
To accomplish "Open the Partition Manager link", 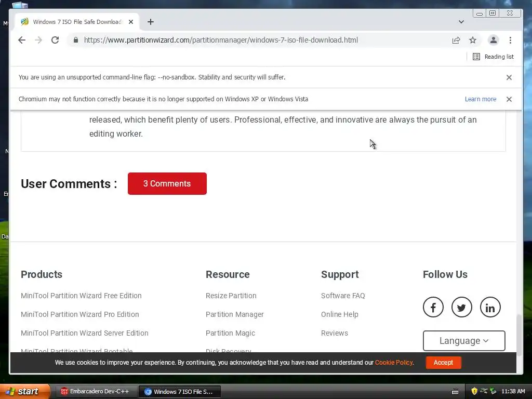I will [x=234, y=314].
